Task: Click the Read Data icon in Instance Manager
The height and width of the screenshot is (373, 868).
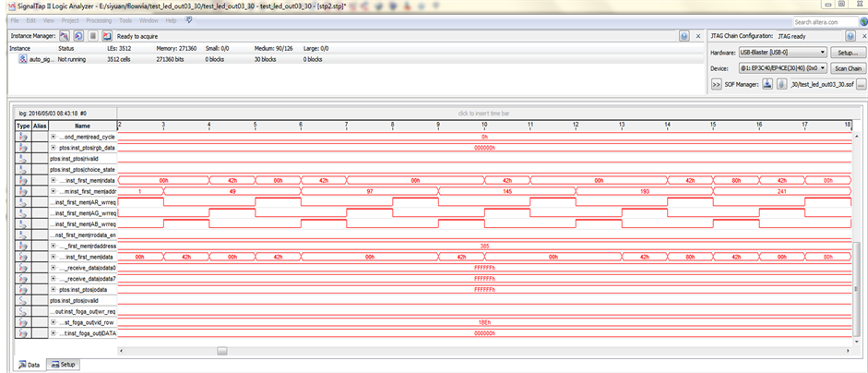Action: [107, 35]
